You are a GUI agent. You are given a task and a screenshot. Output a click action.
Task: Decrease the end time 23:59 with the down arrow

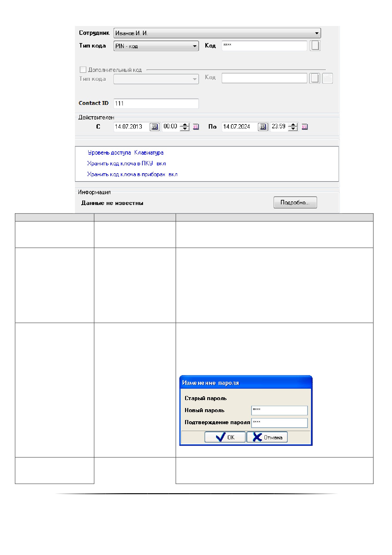click(x=293, y=129)
